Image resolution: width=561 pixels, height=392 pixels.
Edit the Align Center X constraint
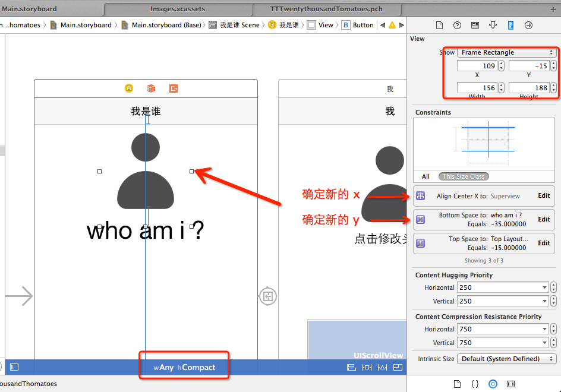[x=544, y=195]
